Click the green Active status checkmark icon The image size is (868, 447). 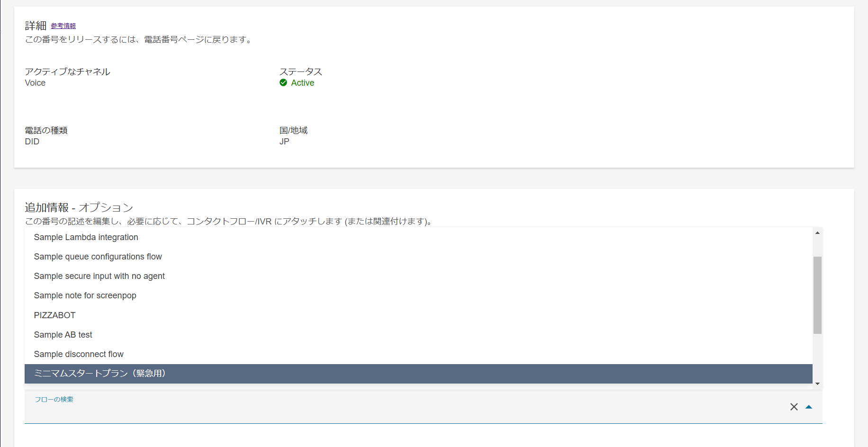[283, 83]
